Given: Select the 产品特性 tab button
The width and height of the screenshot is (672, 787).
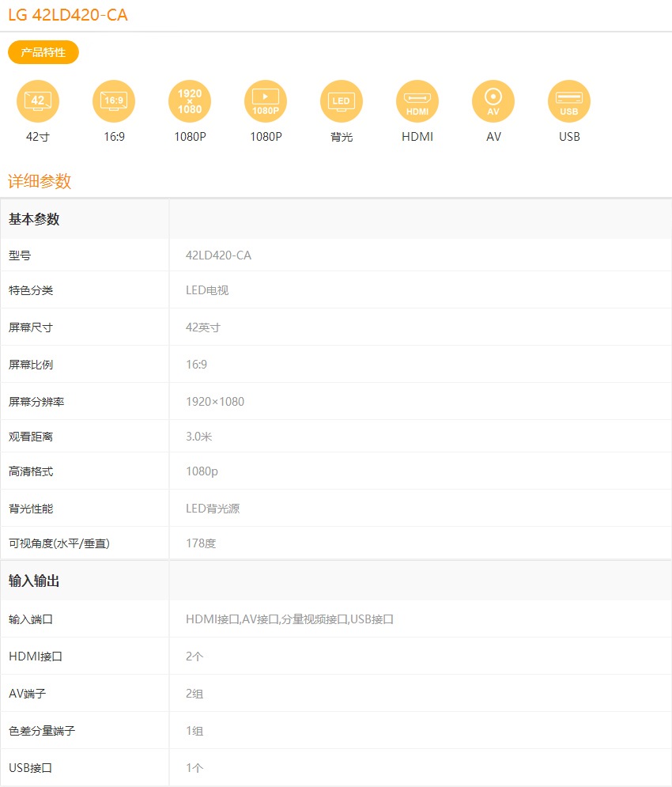Looking at the screenshot, I should (43, 52).
